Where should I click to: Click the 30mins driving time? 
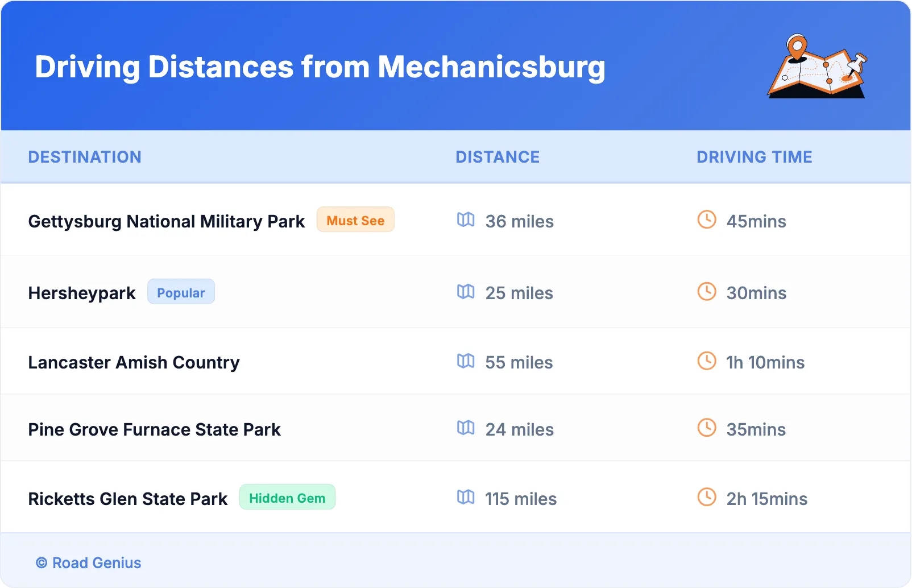(x=756, y=293)
